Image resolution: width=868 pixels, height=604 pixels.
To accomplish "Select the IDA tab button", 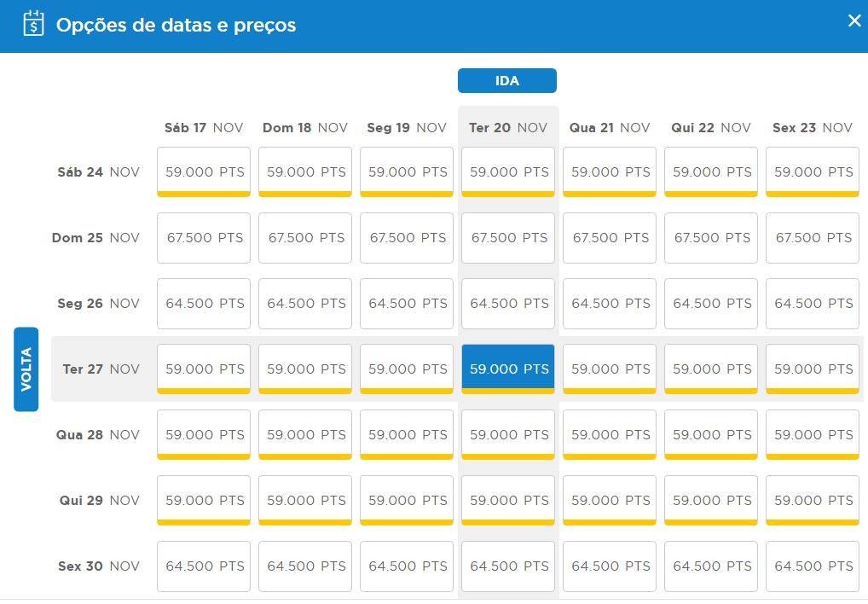I will click(507, 81).
